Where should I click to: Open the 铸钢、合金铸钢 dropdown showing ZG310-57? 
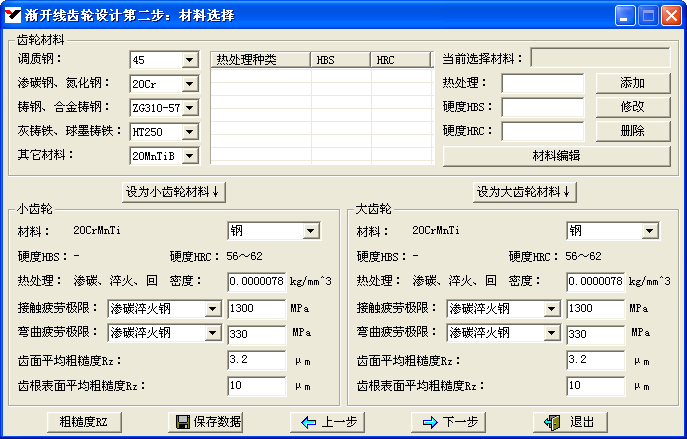pos(190,108)
